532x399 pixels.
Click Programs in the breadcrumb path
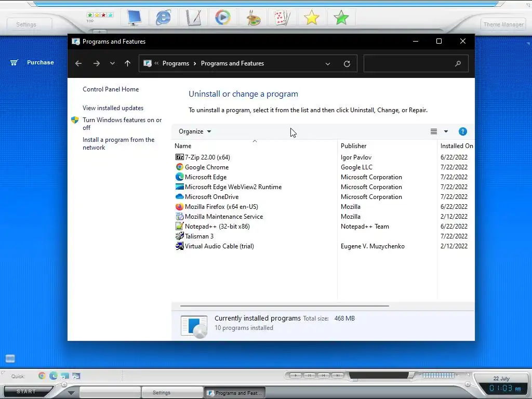click(x=176, y=63)
